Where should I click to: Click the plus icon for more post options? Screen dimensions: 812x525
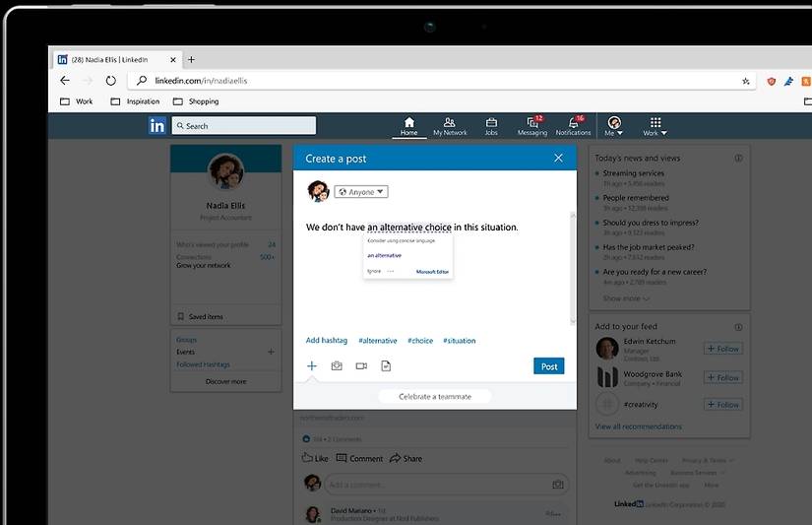pyautogui.click(x=312, y=365)
